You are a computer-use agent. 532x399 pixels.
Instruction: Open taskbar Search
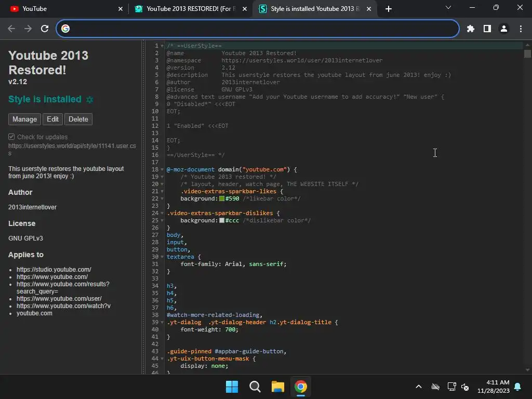[255, 387]
